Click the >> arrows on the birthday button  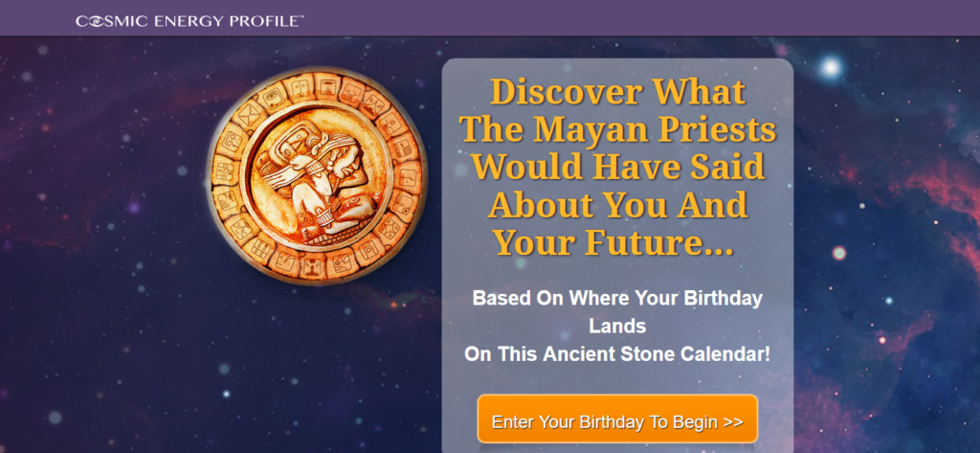[x=732, y=421]
